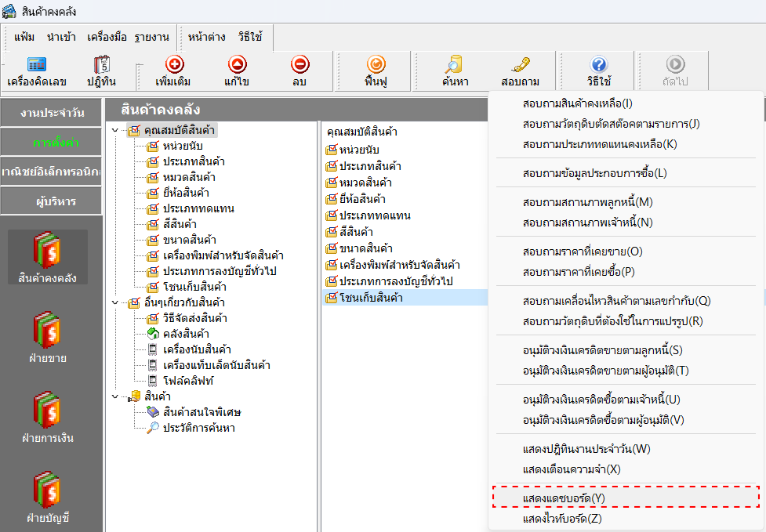This screenshot has height=532, width=766.
Task: Open the วิธีใช้ help toolbar button
Action: click(599, 71)
